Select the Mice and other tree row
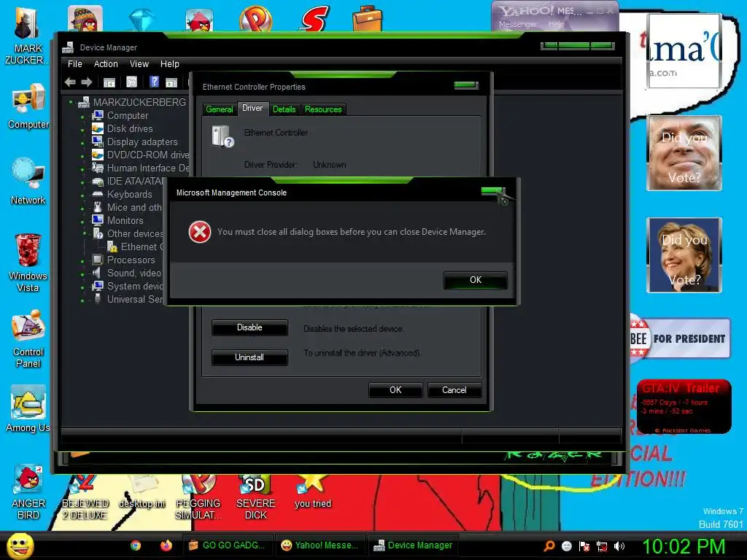This screenshot has height=560, width=747. (127, 208)
